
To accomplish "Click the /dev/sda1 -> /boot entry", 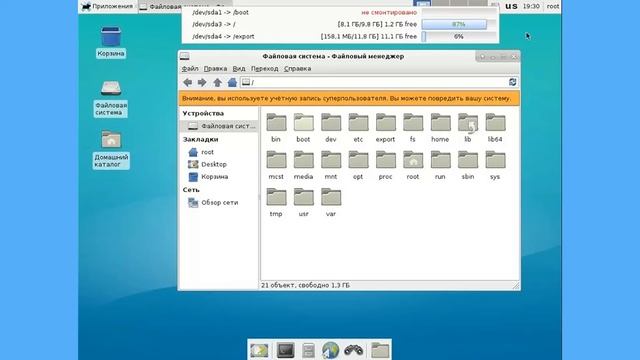I will point(220,12).
